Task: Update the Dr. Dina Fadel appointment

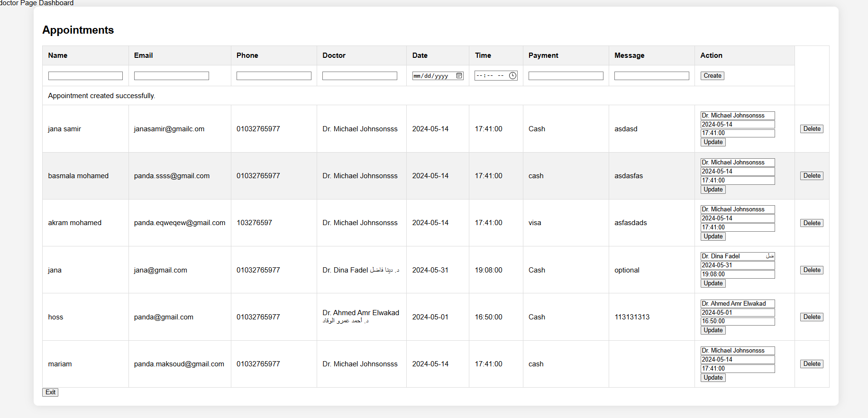Action: (713, 283)
